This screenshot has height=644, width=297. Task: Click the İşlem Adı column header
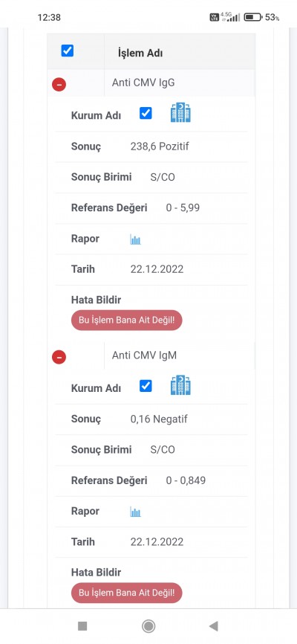coord(140,53)
